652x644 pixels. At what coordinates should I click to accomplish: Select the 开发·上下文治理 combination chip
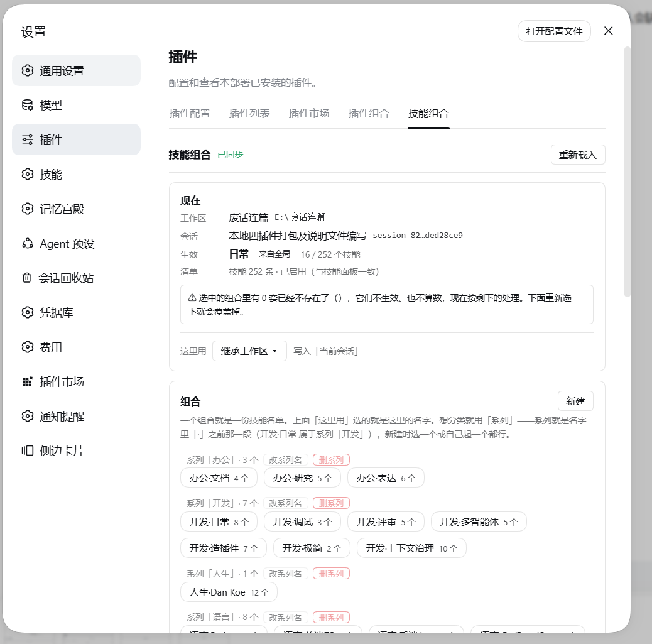click(411, 548)
